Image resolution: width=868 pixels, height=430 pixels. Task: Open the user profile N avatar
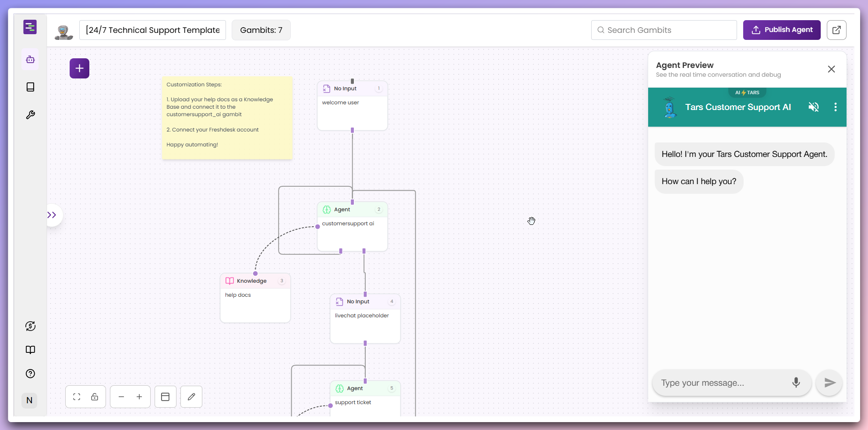point(29,400)
